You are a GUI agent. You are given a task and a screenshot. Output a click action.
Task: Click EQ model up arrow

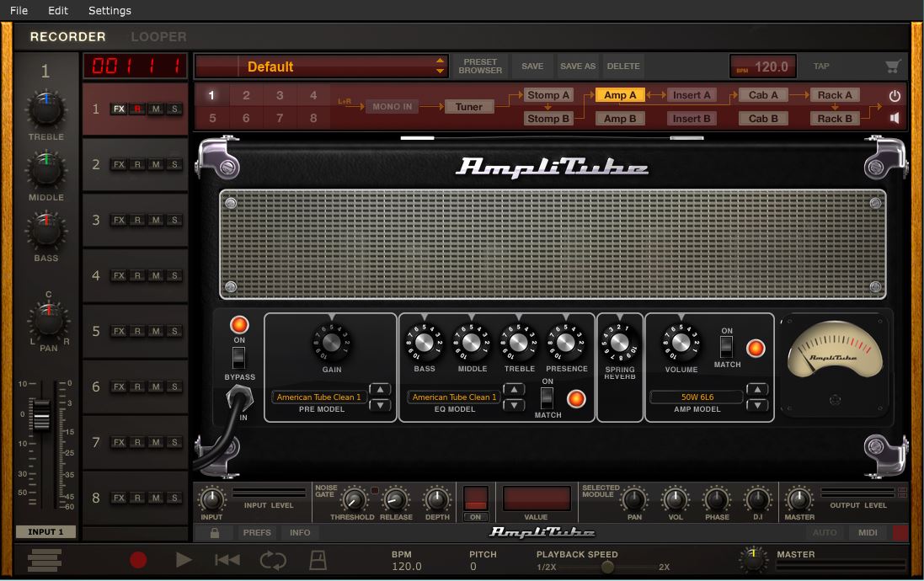coord(514,390)
